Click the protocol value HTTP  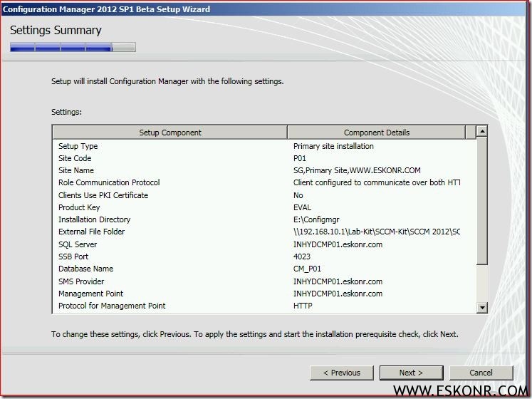(x=303, y=306)
